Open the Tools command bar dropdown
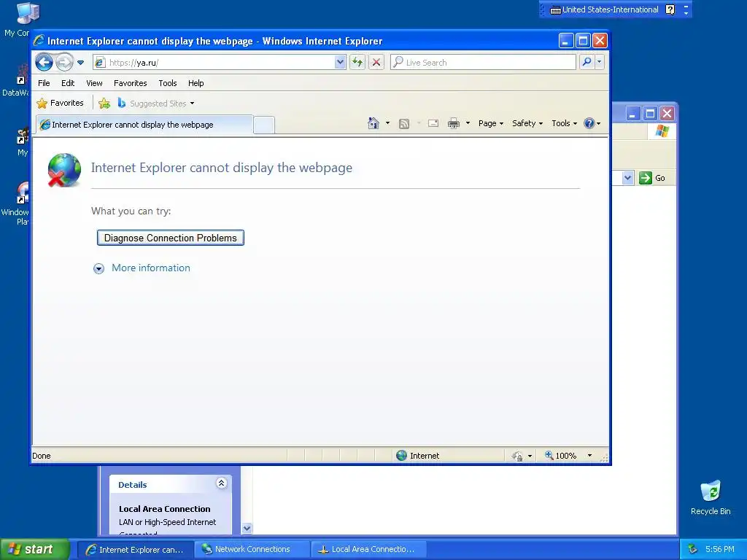747x560 pixels. [565, 123]
